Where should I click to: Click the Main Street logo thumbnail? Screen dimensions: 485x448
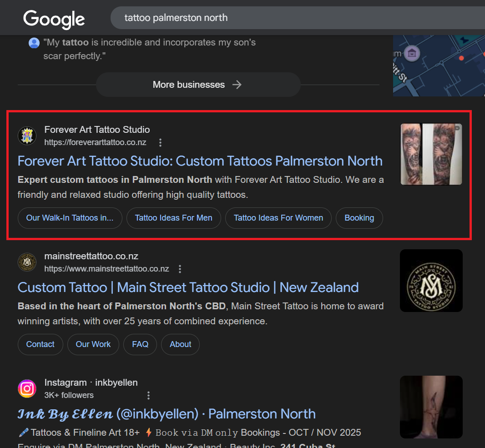pyautogui.click(x=431, y=281)
